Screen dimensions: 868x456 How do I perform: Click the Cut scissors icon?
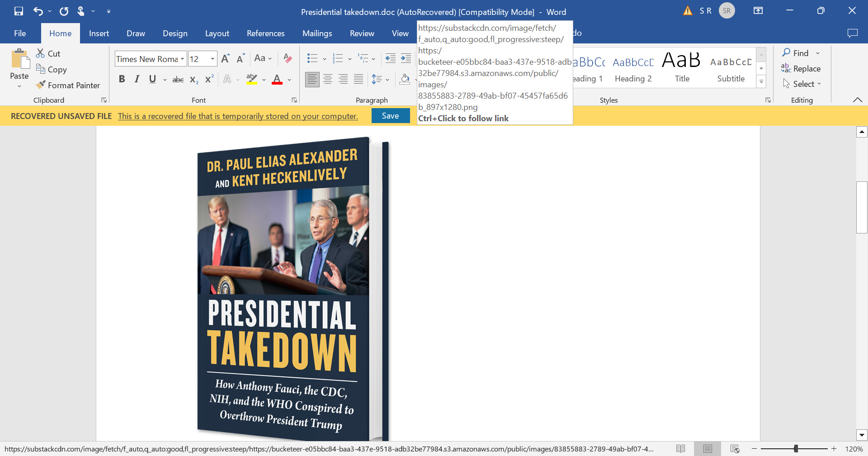tap(41, 53)
